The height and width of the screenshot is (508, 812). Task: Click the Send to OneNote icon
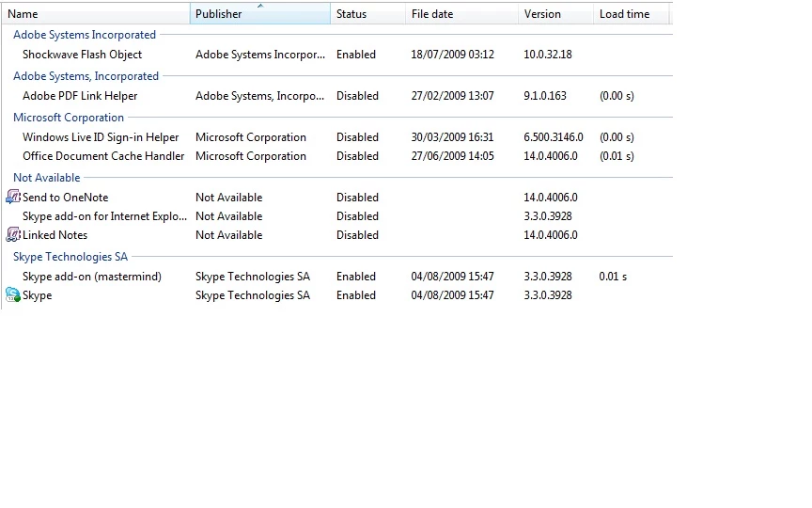coord(13,197)
